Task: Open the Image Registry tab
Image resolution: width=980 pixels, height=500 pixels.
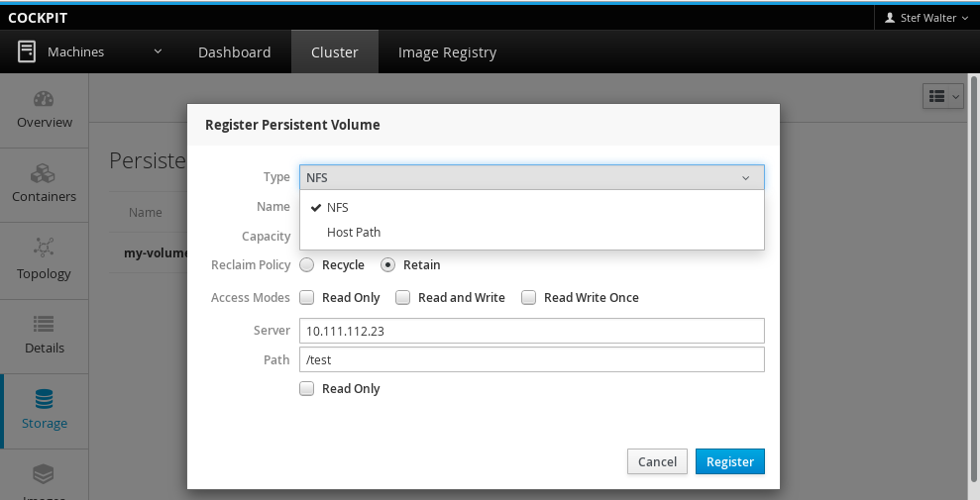Action: coord(447,52)
